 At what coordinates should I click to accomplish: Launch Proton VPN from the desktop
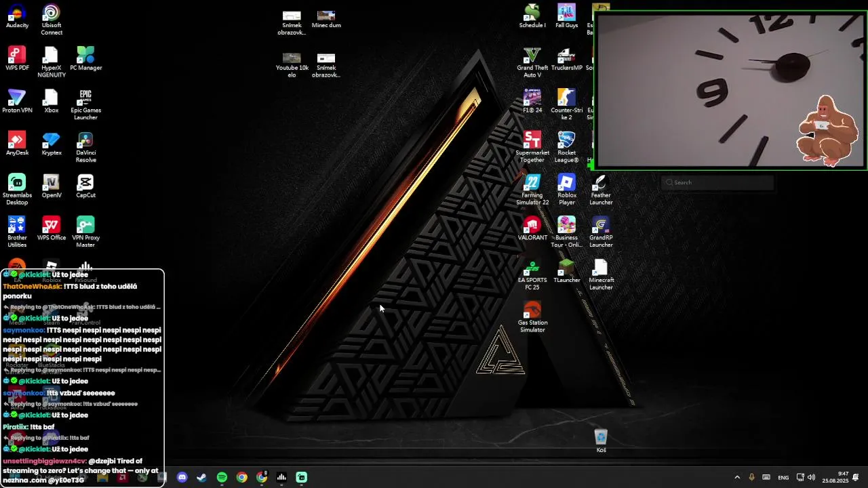pos(17,102)
